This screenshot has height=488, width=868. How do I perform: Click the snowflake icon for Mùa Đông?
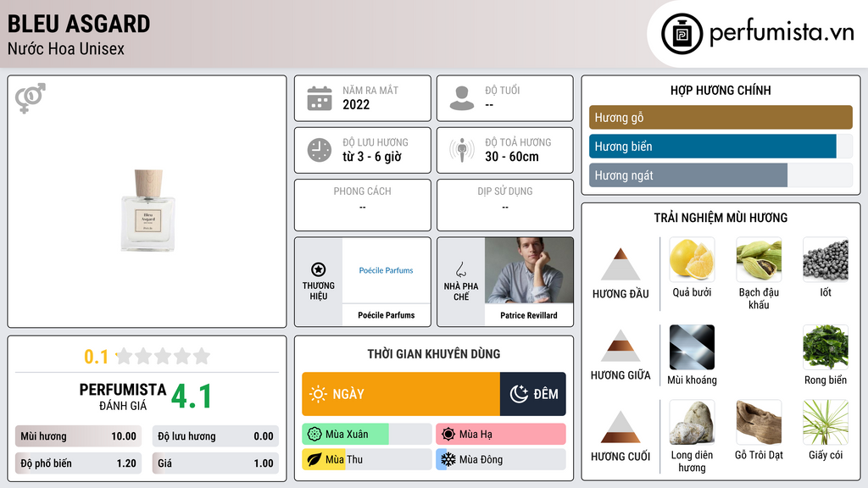pos(448,459)
